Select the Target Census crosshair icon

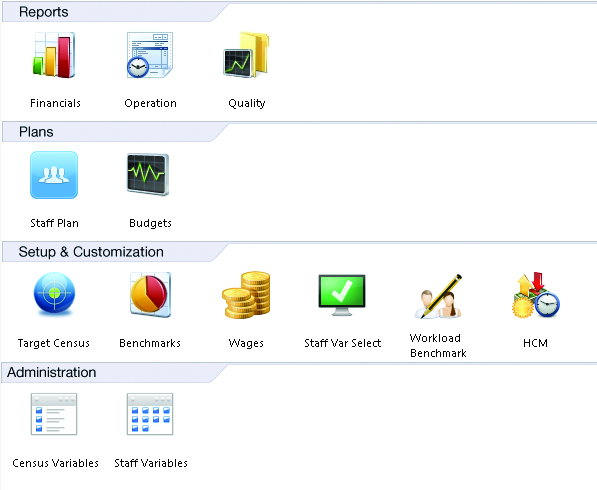pyautogui.click(x=54, y=295)
